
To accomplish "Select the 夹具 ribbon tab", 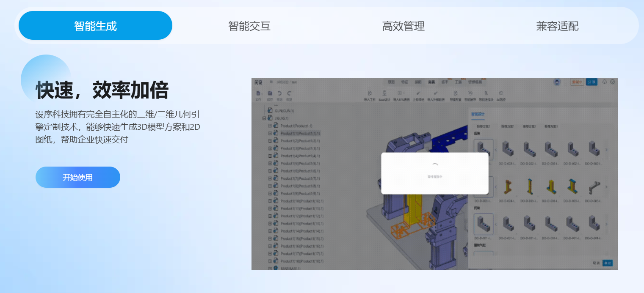I will pyautogui.click(x=431, y=82).
